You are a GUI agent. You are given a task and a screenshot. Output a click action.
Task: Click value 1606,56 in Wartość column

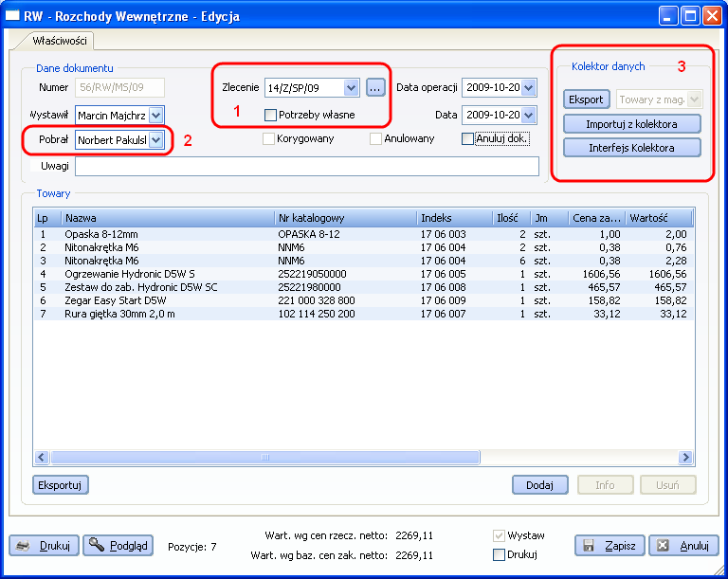667,274
